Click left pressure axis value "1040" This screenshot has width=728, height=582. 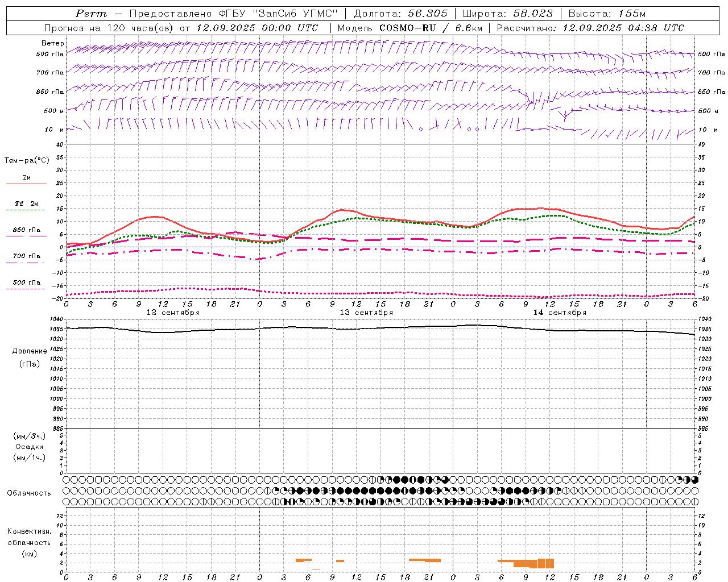tap(57, 319)
